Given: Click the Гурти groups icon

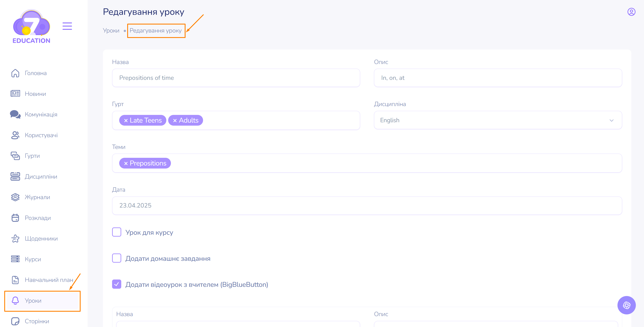Looking at the screenshot, I should point(15,156).
